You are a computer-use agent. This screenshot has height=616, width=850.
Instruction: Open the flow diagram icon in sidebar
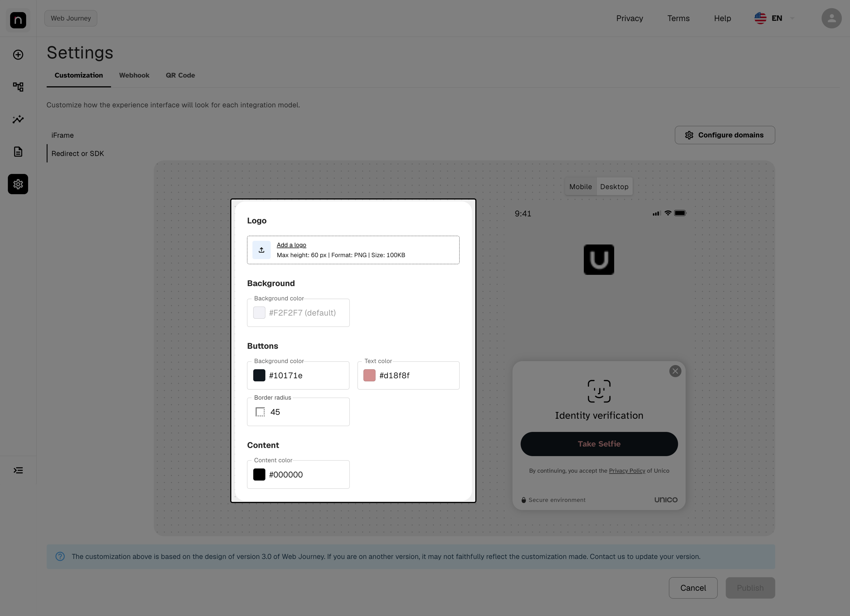(18, 87)
